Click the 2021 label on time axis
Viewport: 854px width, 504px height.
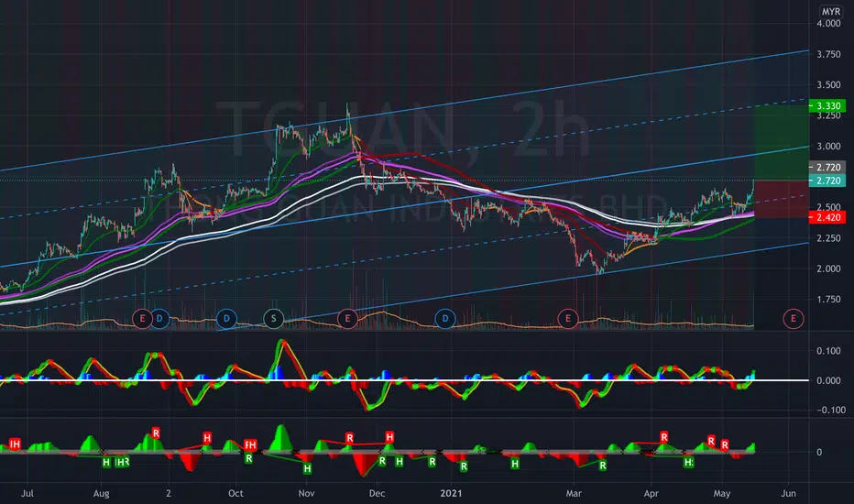click(451, 493)
